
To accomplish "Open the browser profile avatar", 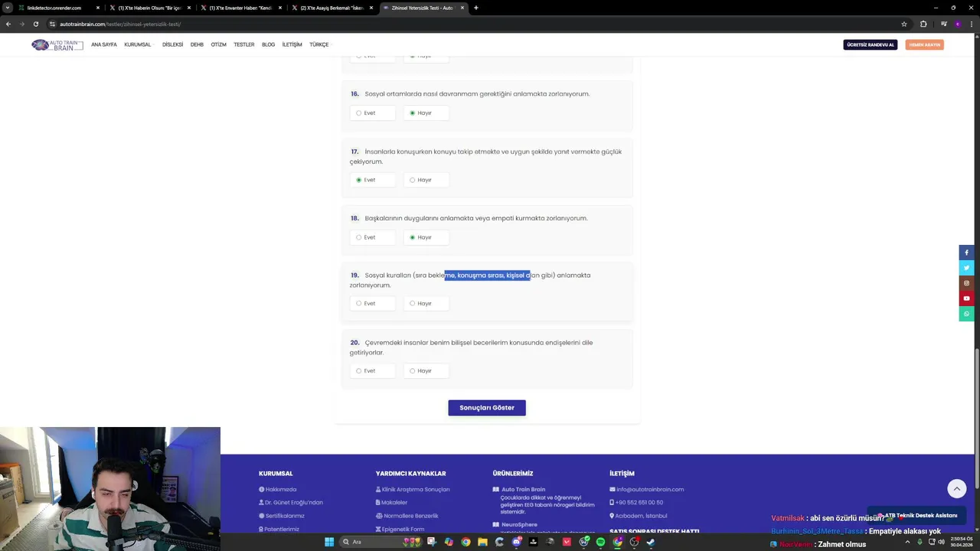I will tap(957, 24).
